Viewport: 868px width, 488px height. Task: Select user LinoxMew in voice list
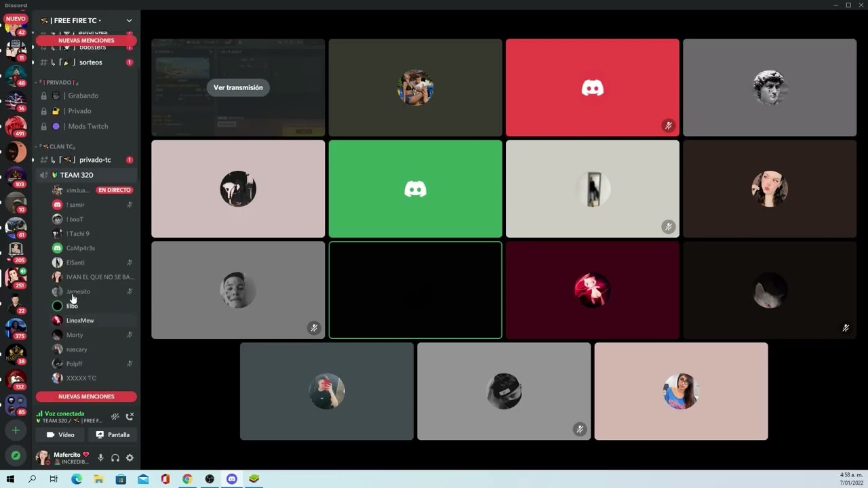coord(93,321)
